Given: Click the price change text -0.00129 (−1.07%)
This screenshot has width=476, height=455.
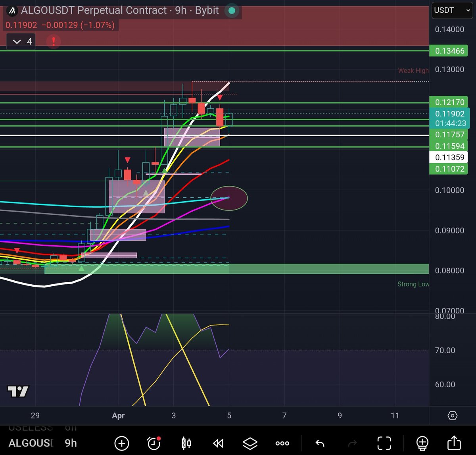Looking at the screenshot, I should click(77, 25).
